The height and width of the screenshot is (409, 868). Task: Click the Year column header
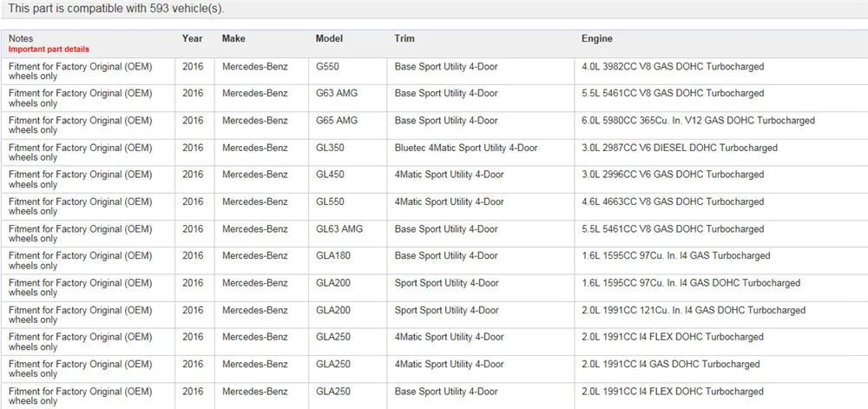pyautogui.click(x=192, y=39)
